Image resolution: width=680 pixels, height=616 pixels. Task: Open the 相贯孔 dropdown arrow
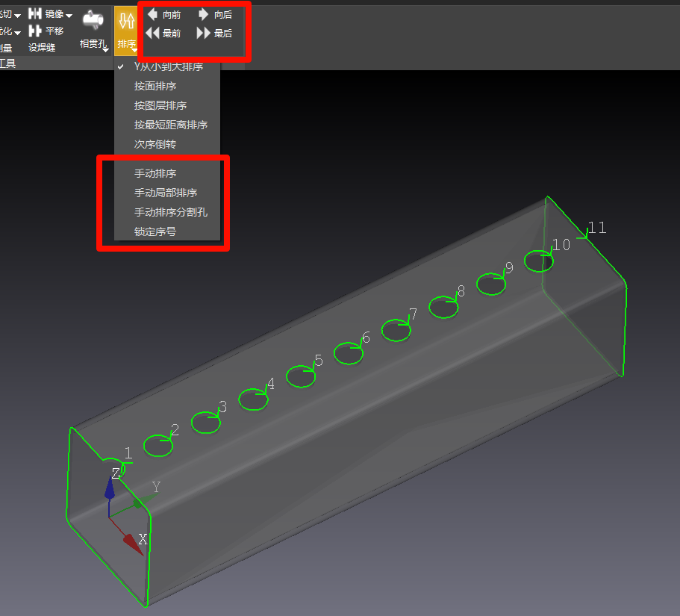[x=105, y=50]
